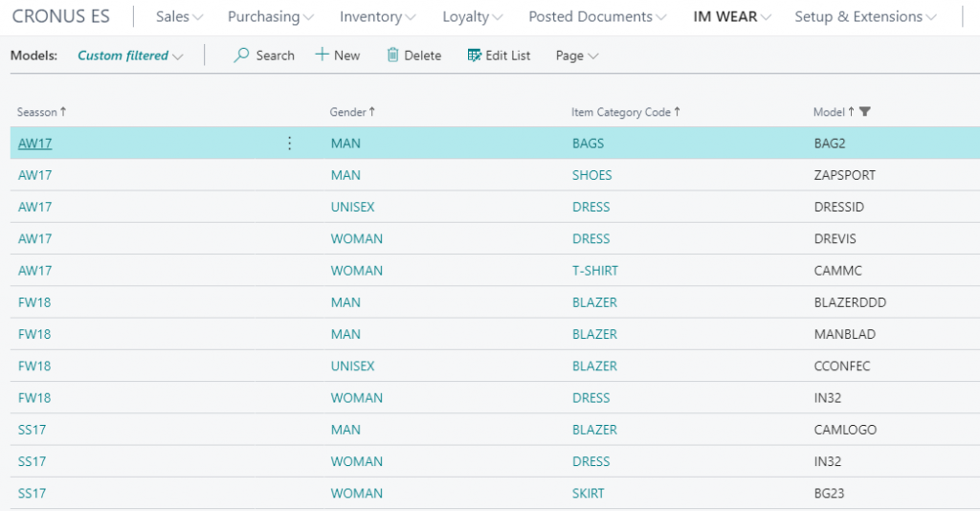Viewport: 980px width, 511px height.
Task: Open AW17 link in the ZAPSPORT row
Action: (x=35, y=175)
